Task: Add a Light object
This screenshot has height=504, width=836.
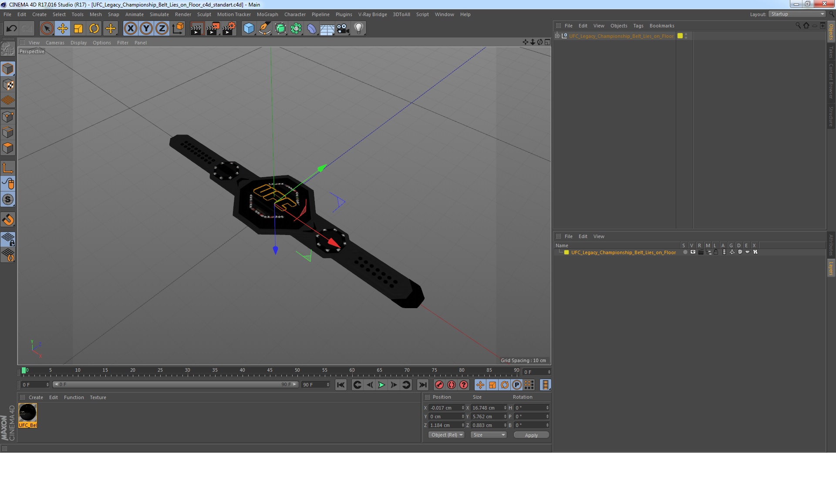Action: pyautogui.click(x=358, y=29)
